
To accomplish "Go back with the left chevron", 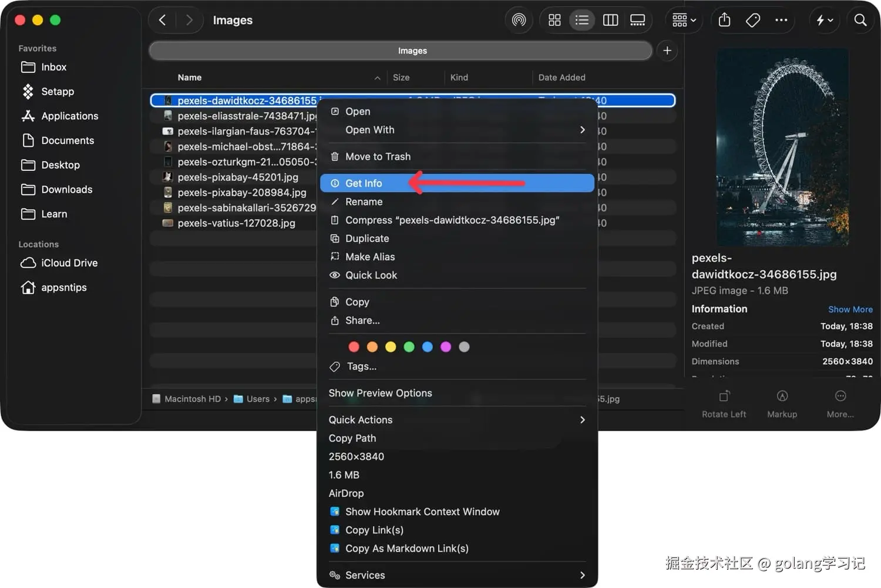I will pos(163,20).
